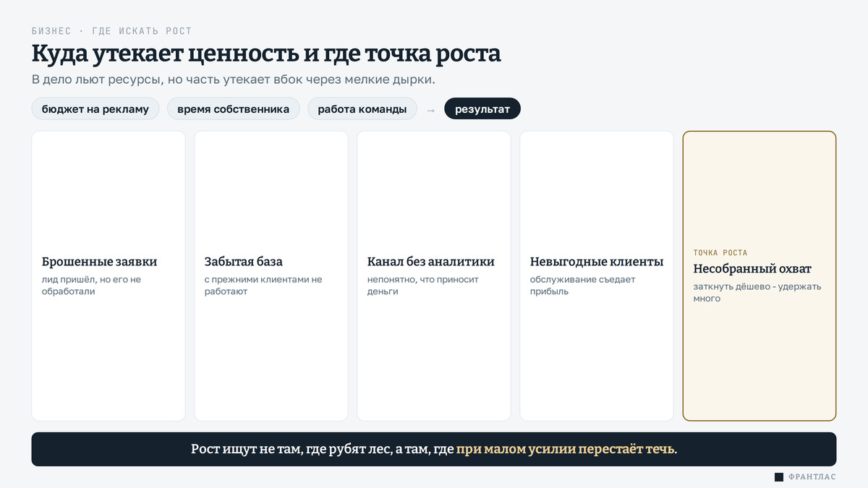This screenshot has height=488, width=868.
Task: Click the 'БИЗНЕС · ГДЕ ИСКАТЬ РОСТ' overline
Action: coord(112,31)
